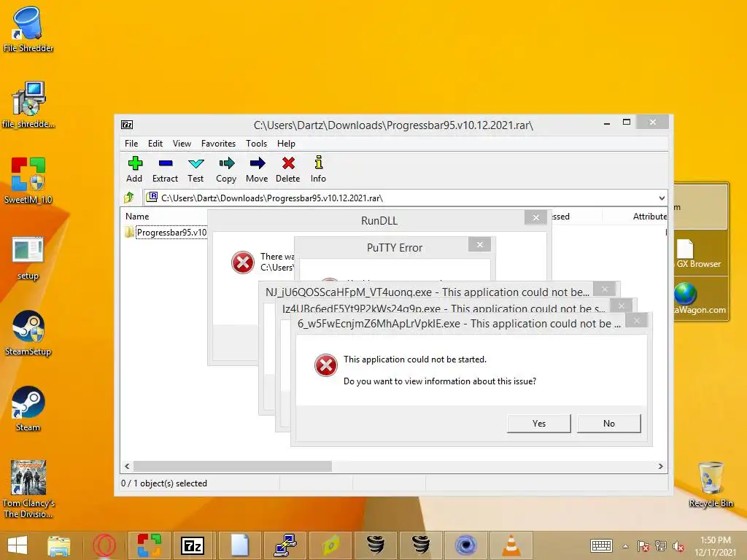The image size is (747, 560).
Task: Open the Opera browser taskbar icon
Action: 104,545
